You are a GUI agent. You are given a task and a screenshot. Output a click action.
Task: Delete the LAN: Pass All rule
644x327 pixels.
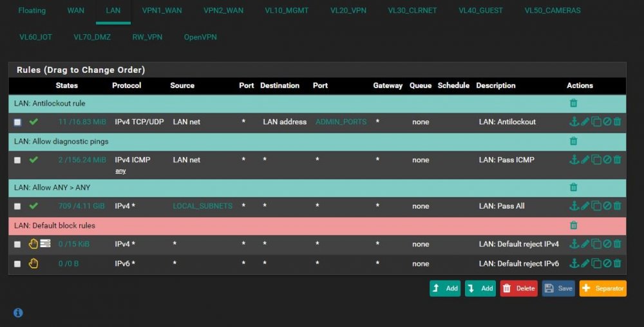tap(618, 205)
